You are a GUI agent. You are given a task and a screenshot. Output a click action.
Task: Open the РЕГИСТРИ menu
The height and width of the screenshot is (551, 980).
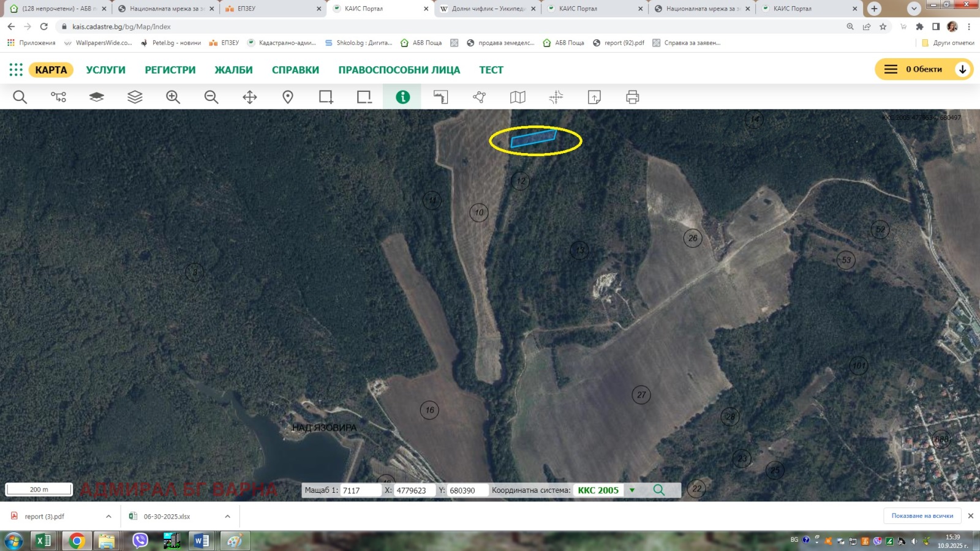(x=170, y=70)
